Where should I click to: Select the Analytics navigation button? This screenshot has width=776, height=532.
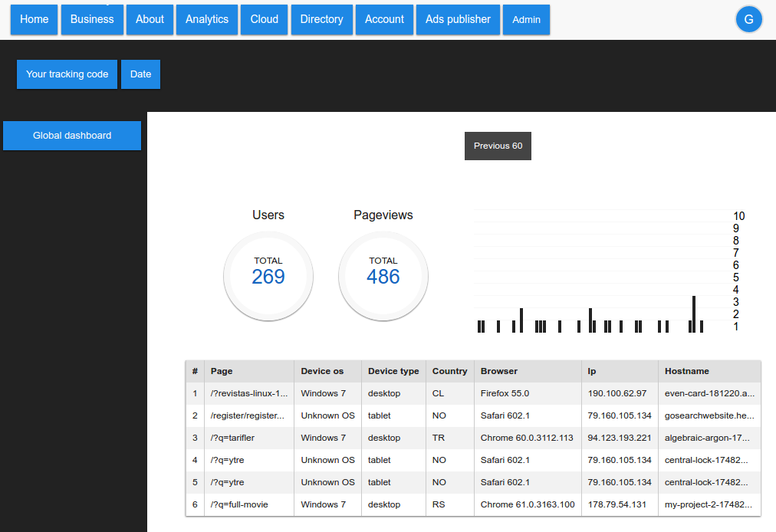point(207,20)
